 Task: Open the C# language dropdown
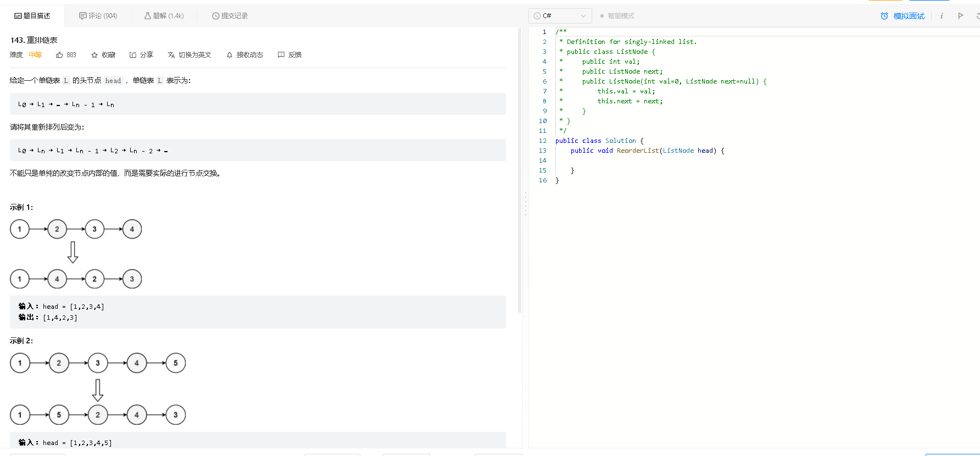[x=560, y=16]
